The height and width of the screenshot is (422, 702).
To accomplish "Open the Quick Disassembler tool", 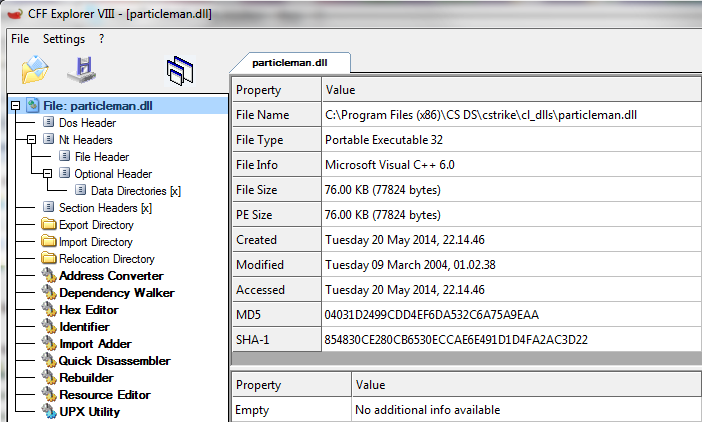I will [x=115, y=361].
